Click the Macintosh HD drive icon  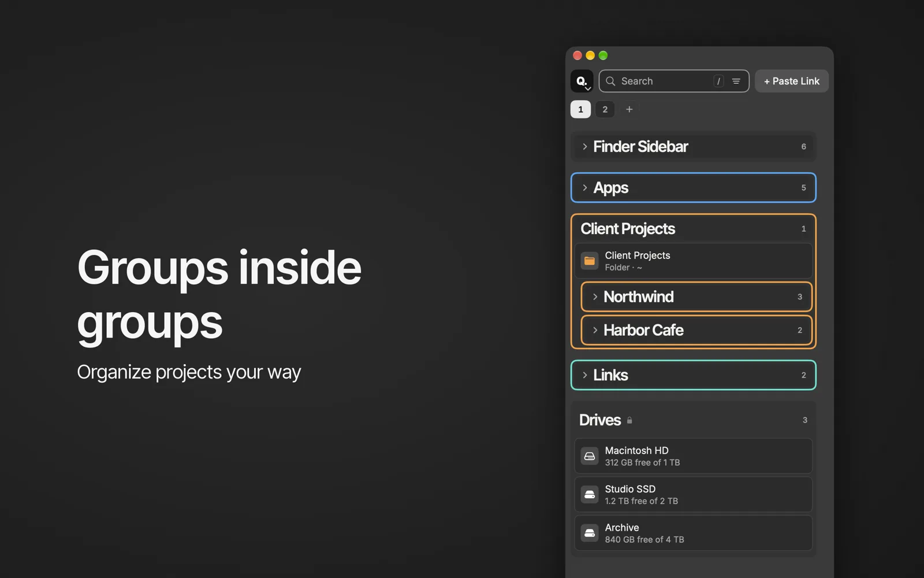[590, 456]
